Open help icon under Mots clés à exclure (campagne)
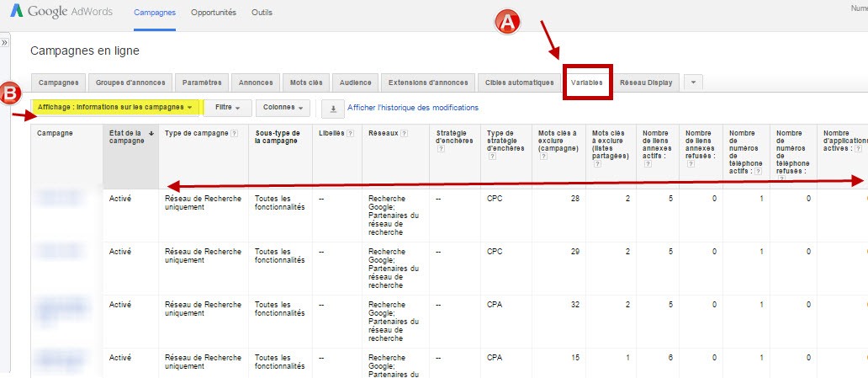The height and width of the screenshot is (378, 868). 542,157
